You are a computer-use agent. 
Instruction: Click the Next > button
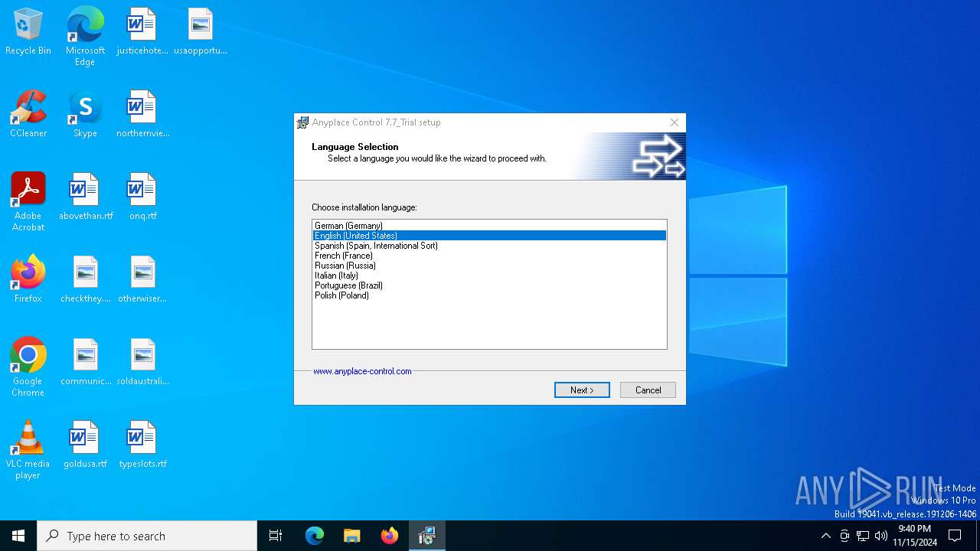tap(582, 390)
